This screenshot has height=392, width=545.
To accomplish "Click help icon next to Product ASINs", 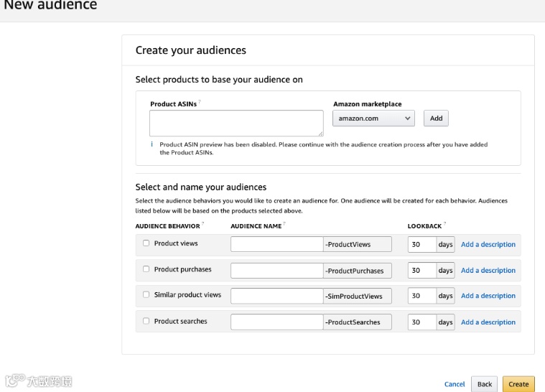I will coord(200,102).
